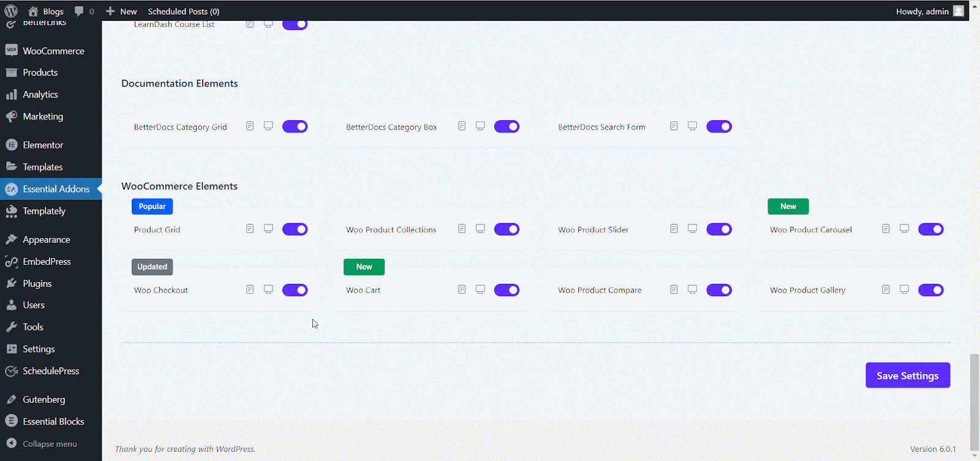980x461 pixels.
Task: Toggle BetterDocs Category Box switch
Action: point(507,126)
